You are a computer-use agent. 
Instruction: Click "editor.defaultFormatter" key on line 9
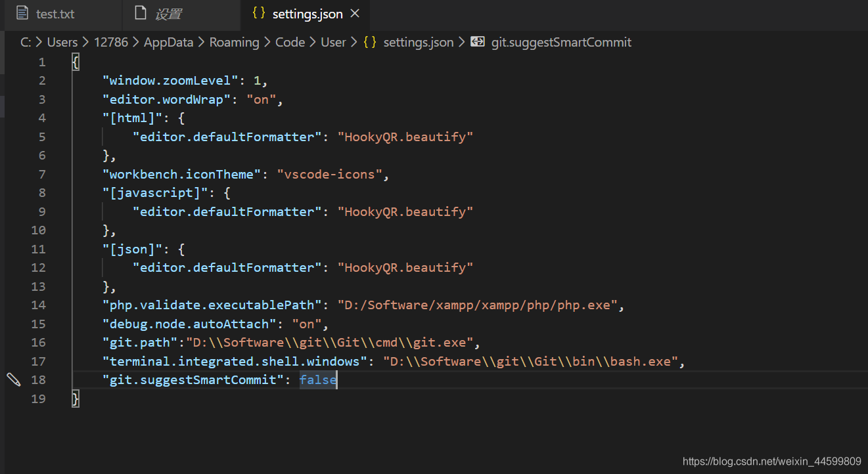227,211
